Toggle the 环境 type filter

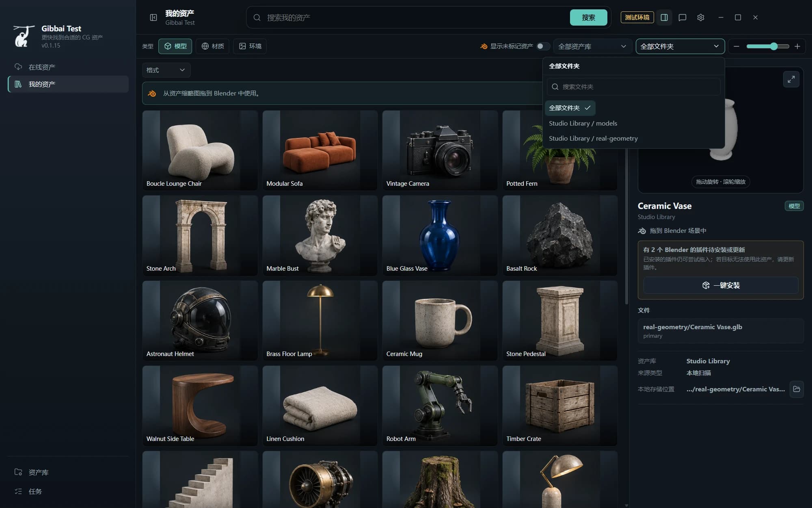pyautogui.click(x=250, y=46)
